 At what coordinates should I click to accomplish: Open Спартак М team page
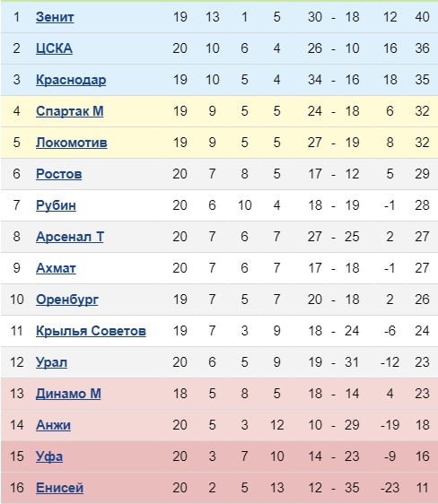pyautogui.click(x=69, y=111)
